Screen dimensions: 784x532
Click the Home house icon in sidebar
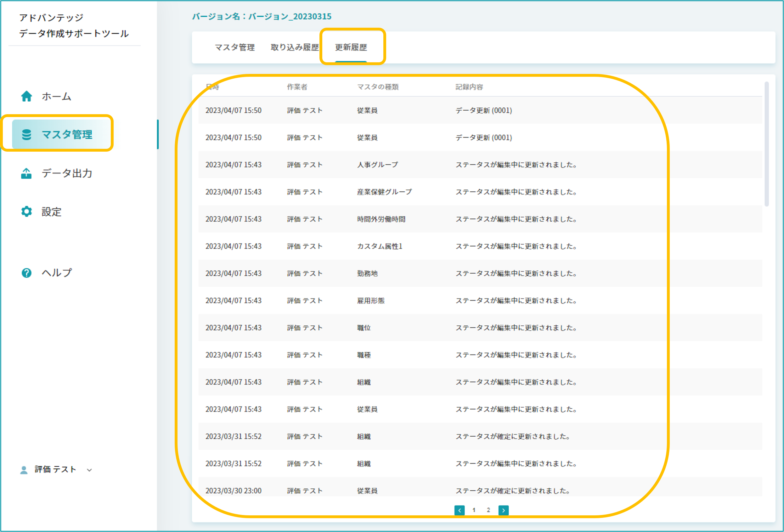click(26, 96)
